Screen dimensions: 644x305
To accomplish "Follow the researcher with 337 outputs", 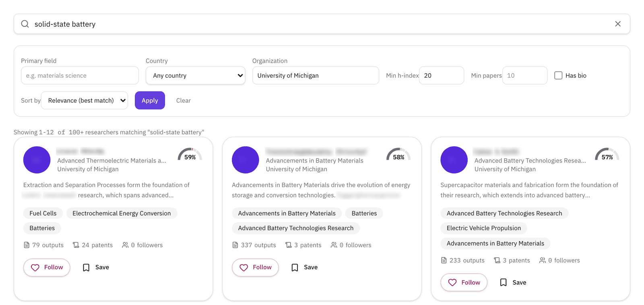I will (255, 268).
